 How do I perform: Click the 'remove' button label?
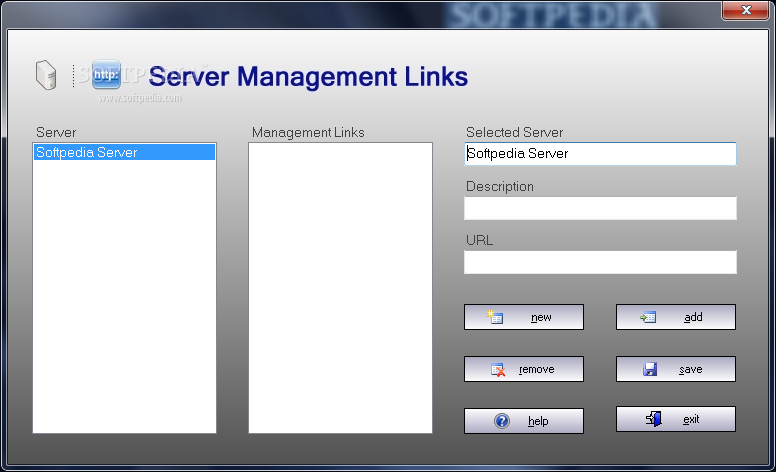tap(536, 370)
